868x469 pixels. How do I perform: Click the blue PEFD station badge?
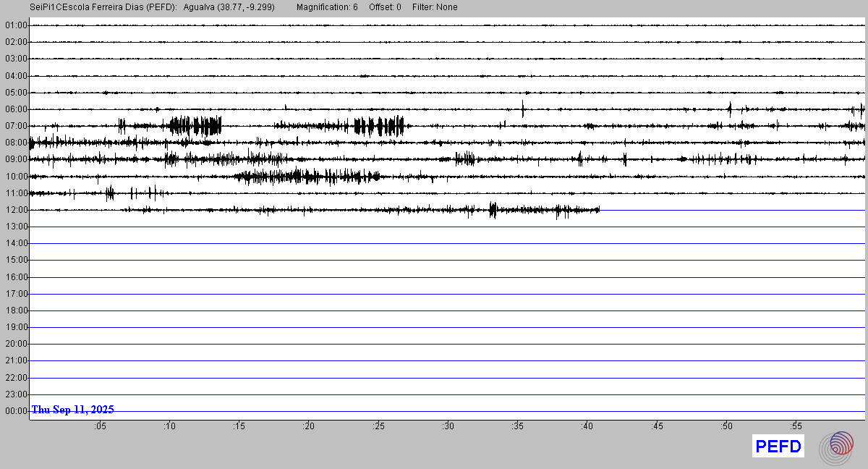click(x=778, y=447)
